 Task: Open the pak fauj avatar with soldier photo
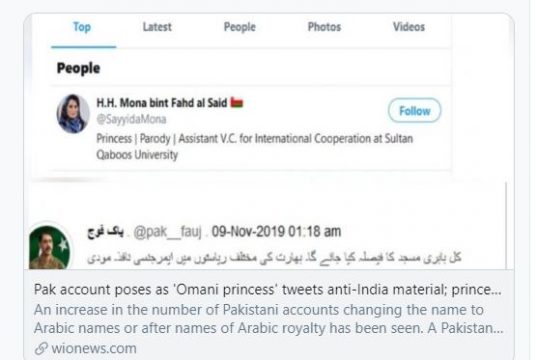(x=50, y=247)
